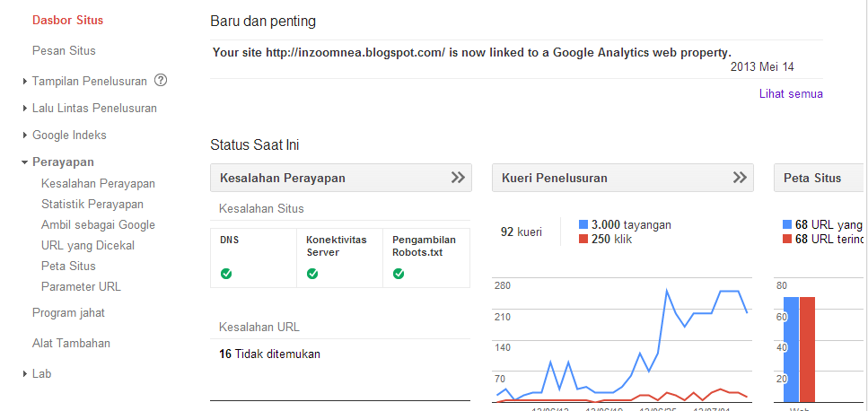Click Lihat semua link

tap(791, 93)
